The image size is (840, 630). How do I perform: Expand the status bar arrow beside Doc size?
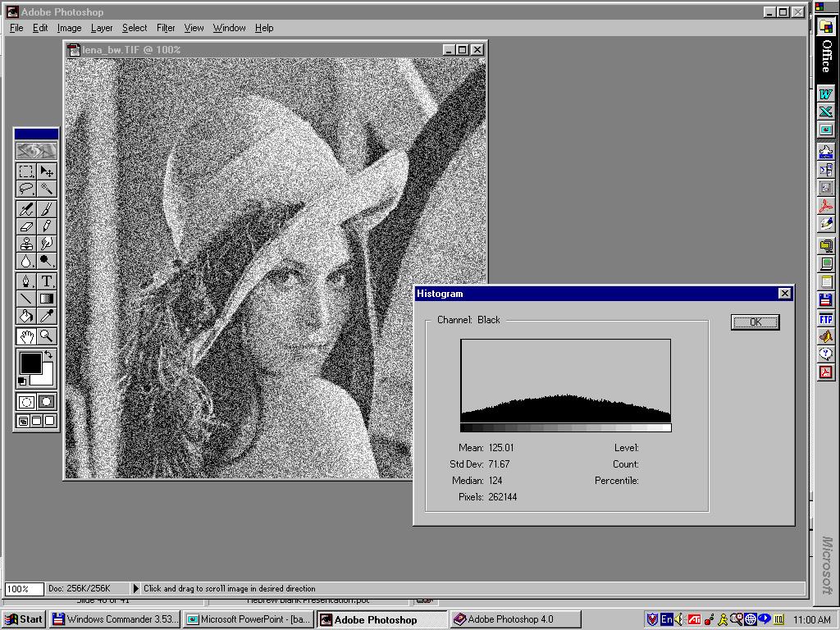pyautogui.click(x=135, y=588)
